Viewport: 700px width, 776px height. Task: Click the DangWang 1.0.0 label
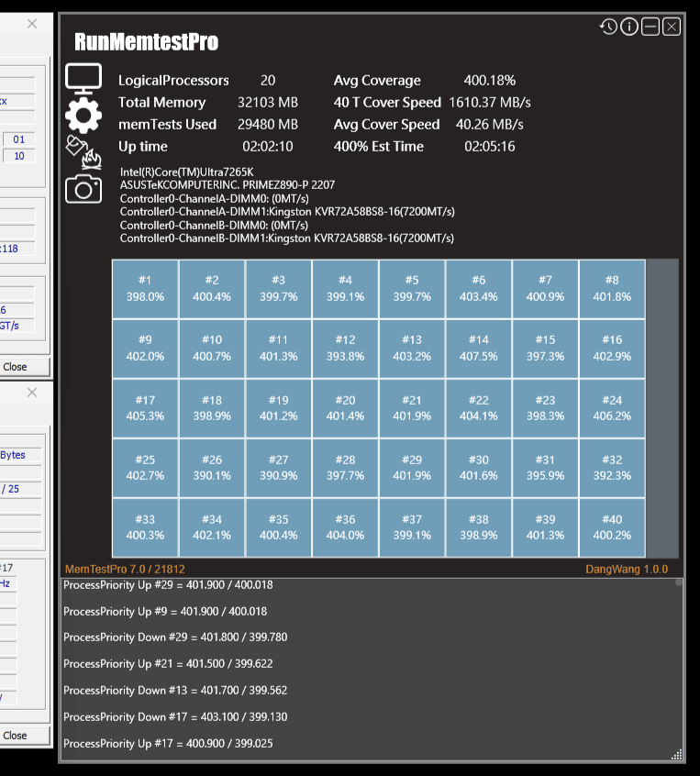pos(627,569)
